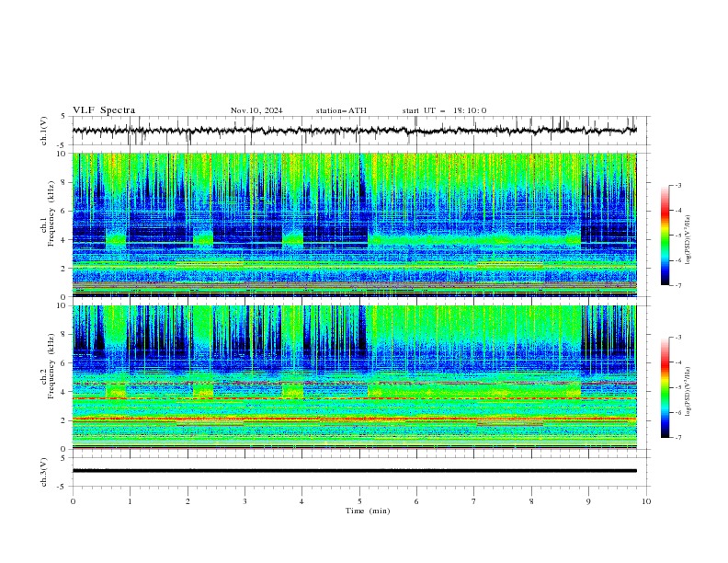Select the "start UT = 18:10:0" header text

[444, 110]
